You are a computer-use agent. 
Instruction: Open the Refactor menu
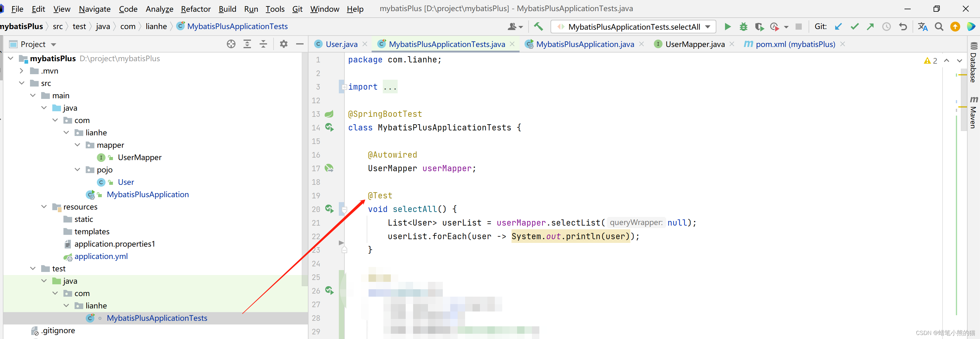[196, 9]
